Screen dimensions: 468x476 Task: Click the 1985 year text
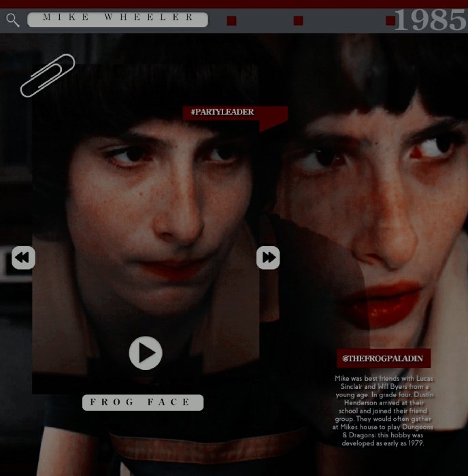(x=430, y=20)
